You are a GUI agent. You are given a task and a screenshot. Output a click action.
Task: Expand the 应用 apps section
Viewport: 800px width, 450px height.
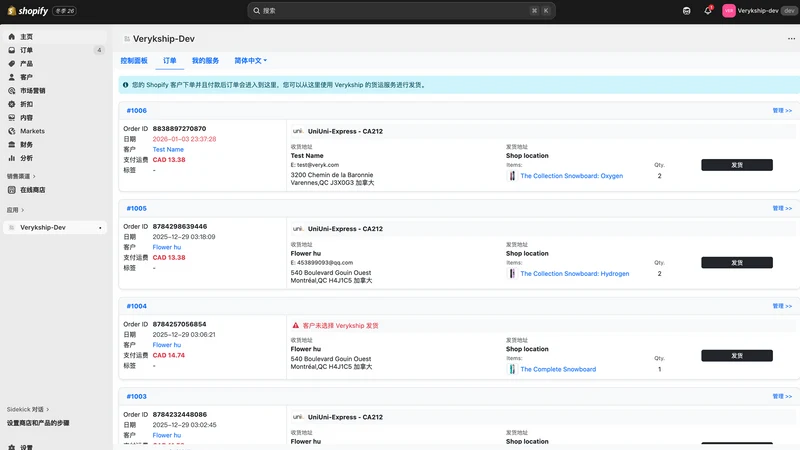(15, 210)
